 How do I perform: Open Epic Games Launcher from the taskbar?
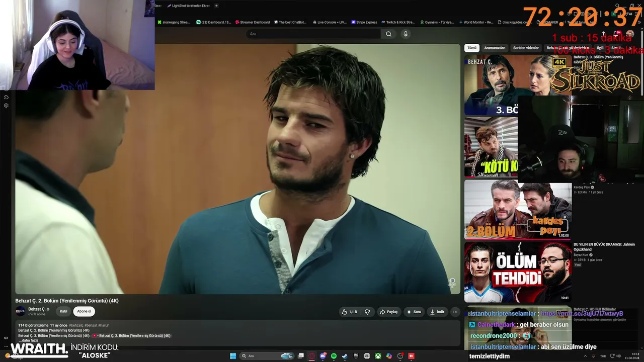(356, 356)
